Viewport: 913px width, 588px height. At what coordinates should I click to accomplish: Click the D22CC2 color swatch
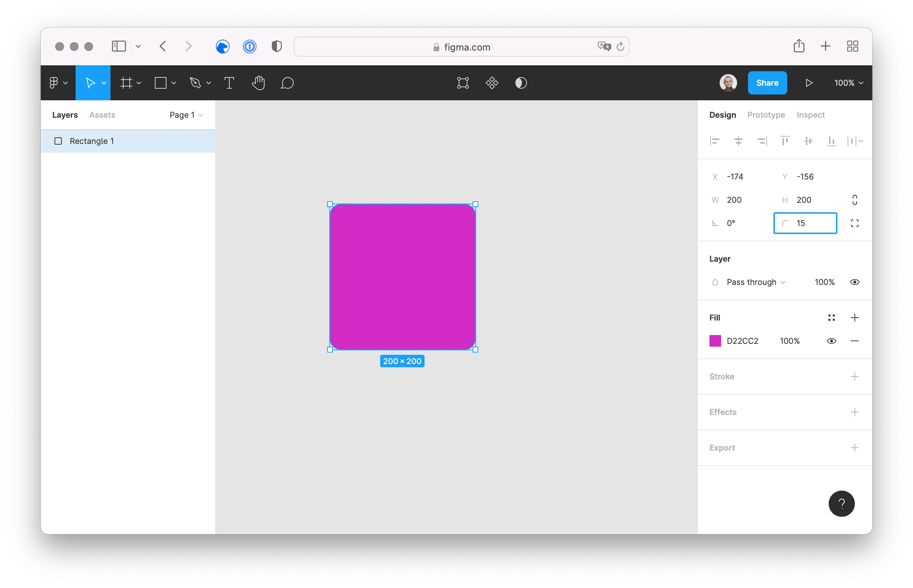[x=715, y=341]
